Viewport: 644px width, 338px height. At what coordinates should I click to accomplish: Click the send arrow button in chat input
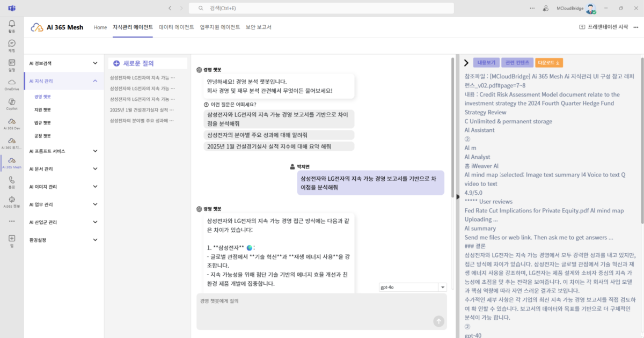[x=438, y=321]
